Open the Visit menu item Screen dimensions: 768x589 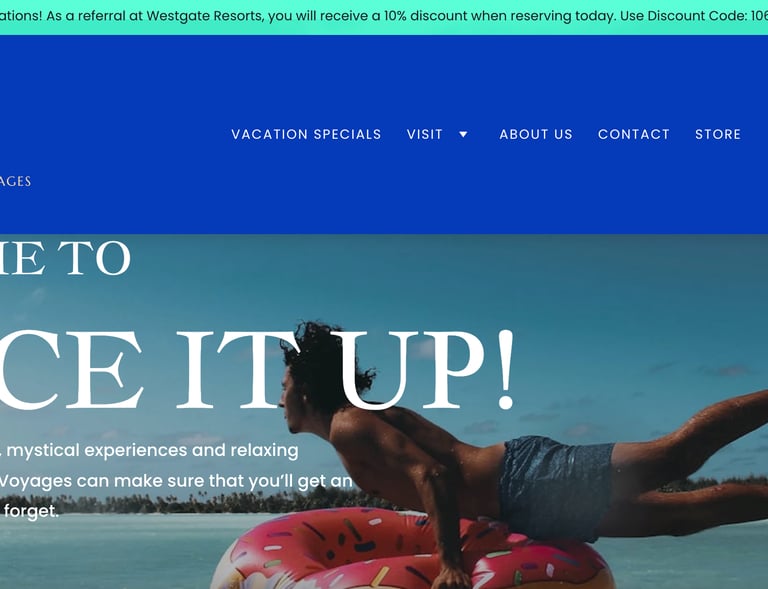point(425,134)
